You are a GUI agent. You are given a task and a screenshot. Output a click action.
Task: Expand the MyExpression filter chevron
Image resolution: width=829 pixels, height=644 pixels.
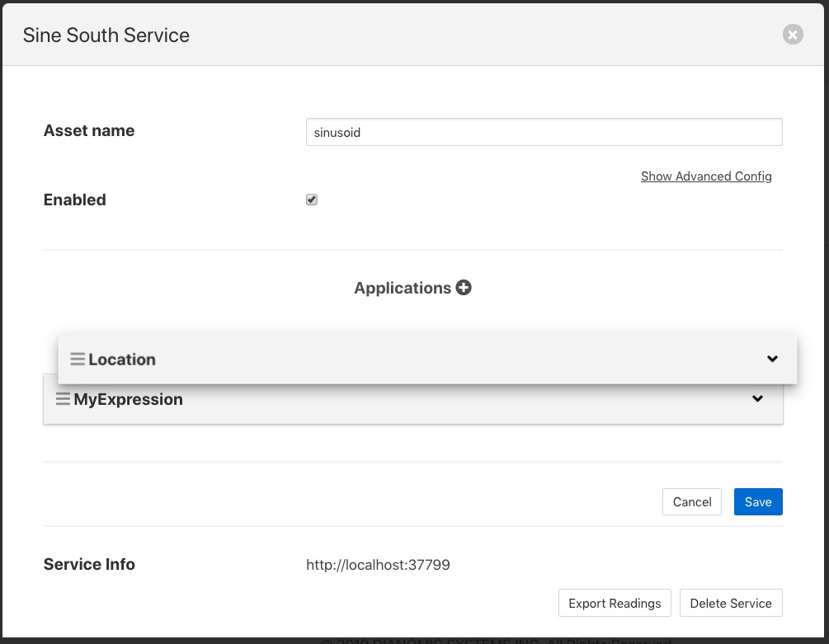[x=757, y=399]
